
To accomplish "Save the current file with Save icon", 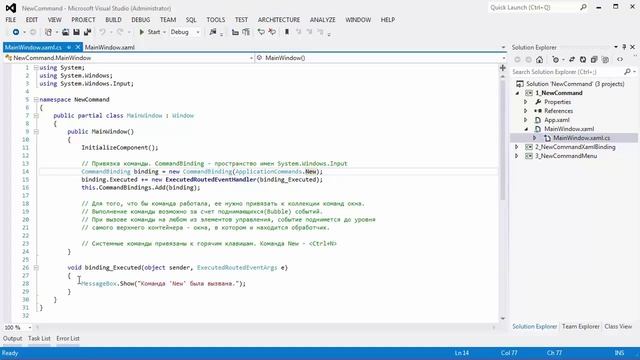I will coord(76,32).
